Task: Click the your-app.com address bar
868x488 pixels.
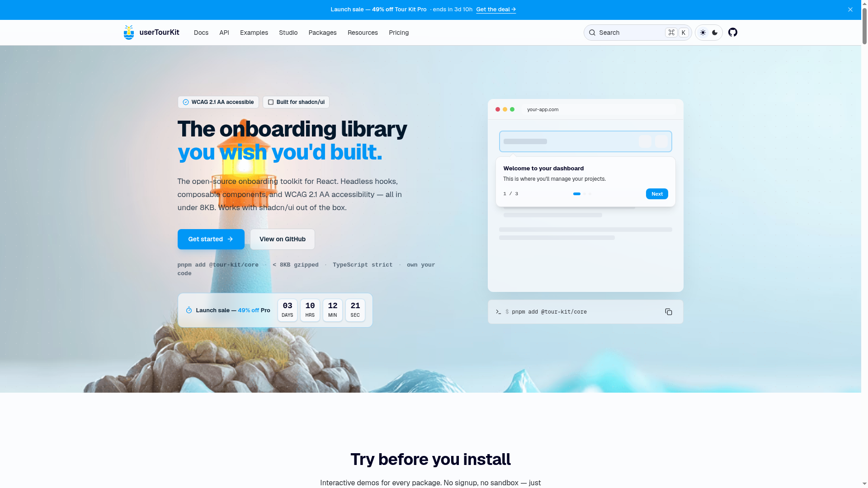Action: click(x=599, y=109)
